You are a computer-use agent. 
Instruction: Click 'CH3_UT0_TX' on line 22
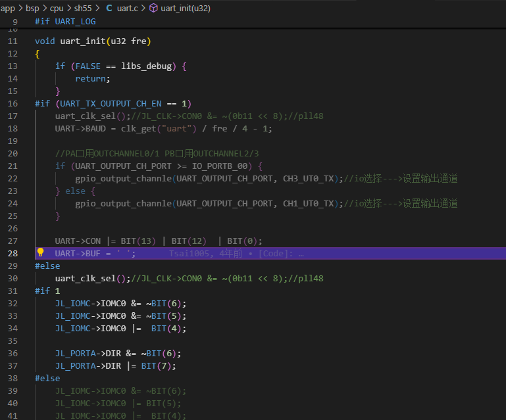308,179
